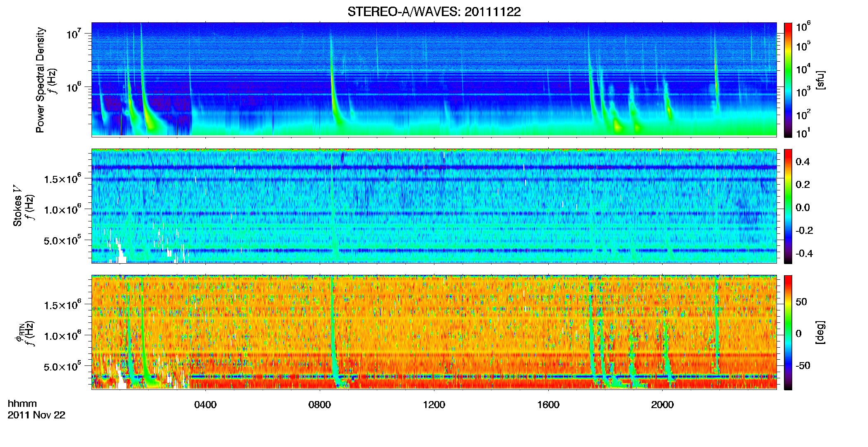The image size is (868, 447).
Task: Click the -50 label on degree colorbar
Action: click(x=802, y=365)
